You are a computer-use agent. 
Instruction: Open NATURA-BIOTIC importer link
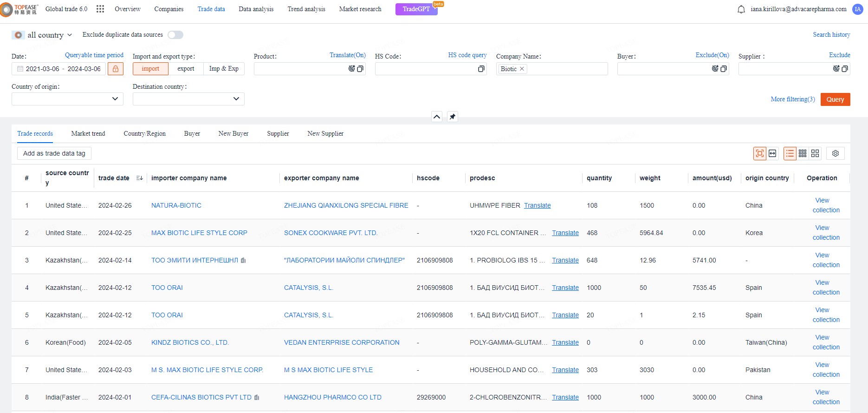tap(176, 205)
